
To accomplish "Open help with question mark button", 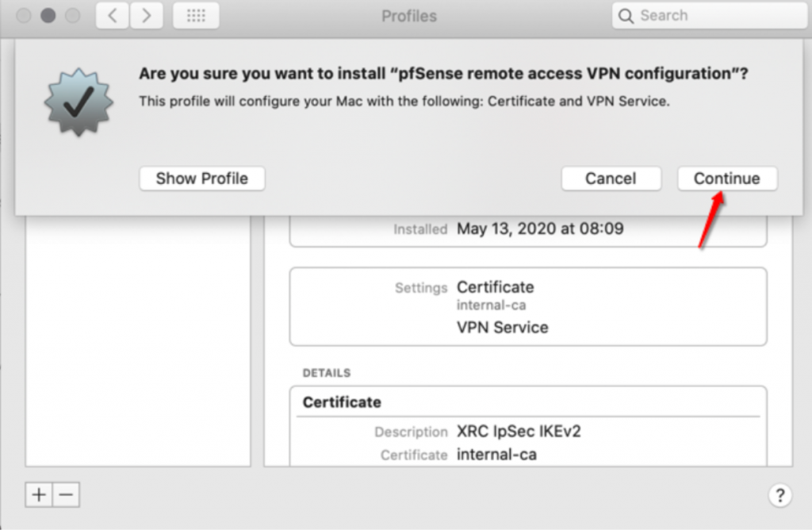I will point(780,495).
